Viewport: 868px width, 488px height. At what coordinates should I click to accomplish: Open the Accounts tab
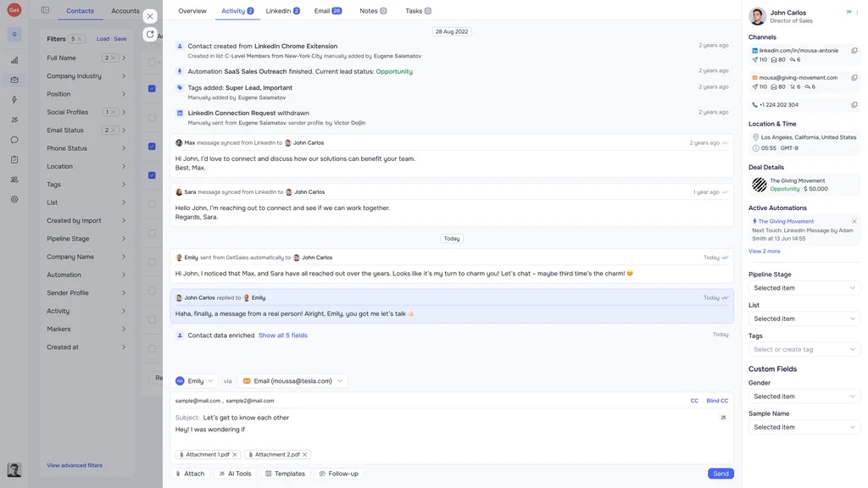(x=125, y=10)
